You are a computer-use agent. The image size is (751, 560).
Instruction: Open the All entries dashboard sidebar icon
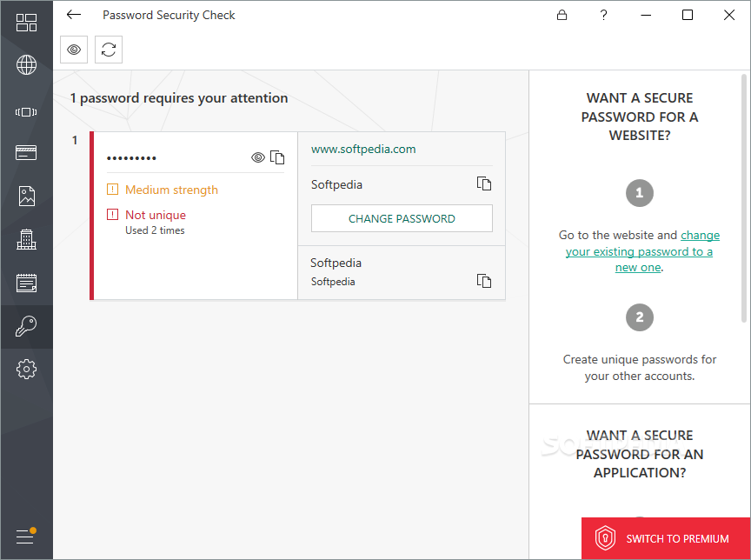[26, 23]
